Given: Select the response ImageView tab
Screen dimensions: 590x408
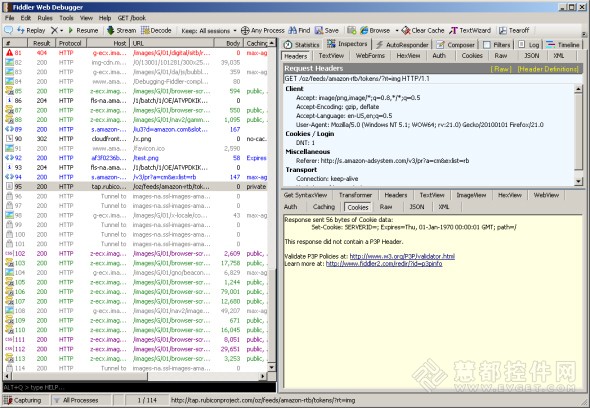Looking at the screenshot, I should [471, 195].
